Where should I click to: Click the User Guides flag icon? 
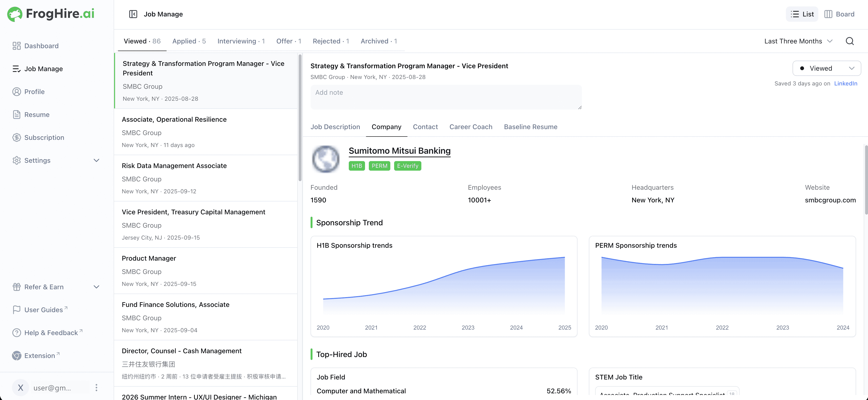tap(16, 310)
